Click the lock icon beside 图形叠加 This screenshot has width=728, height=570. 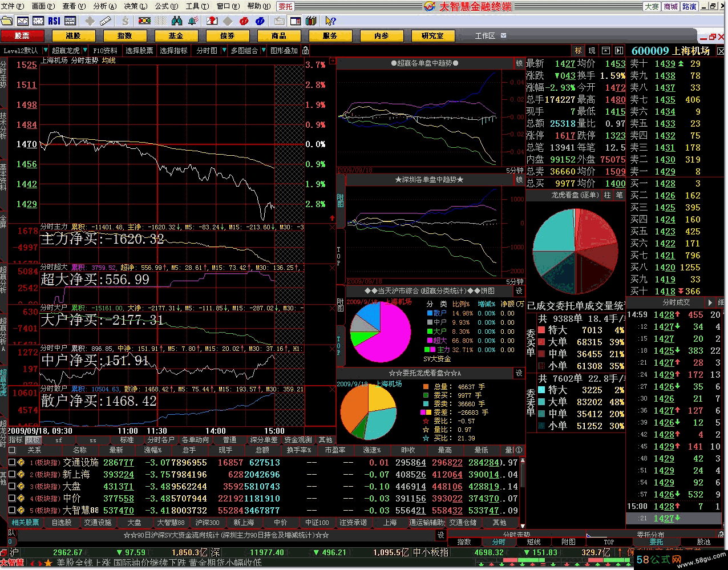[x=306, y=51]
